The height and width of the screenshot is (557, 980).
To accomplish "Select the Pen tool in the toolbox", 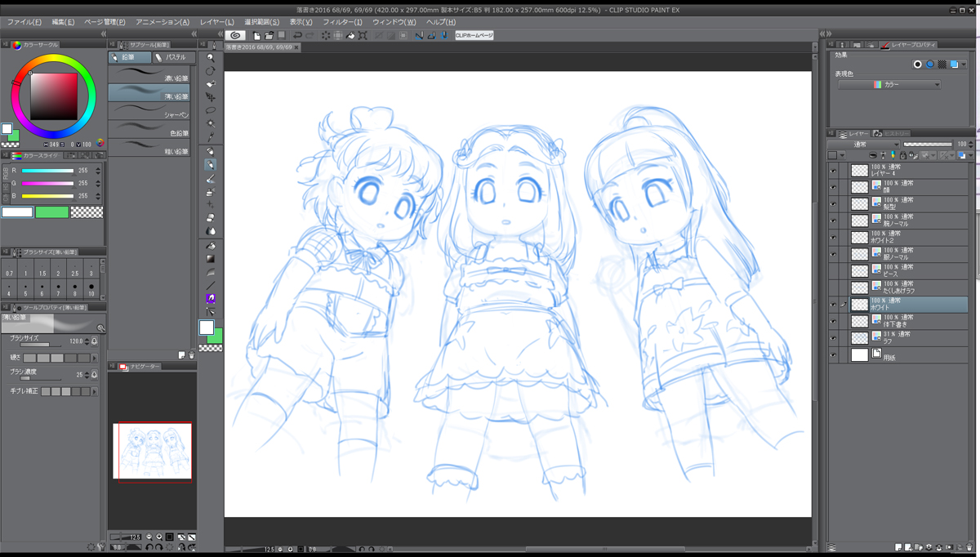I will pyautogui.click(x=211, y=151).
